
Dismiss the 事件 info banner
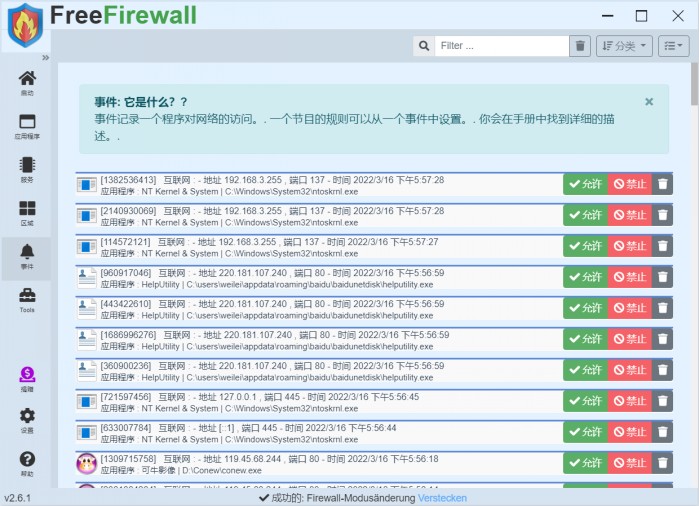[x=649, y=102]
